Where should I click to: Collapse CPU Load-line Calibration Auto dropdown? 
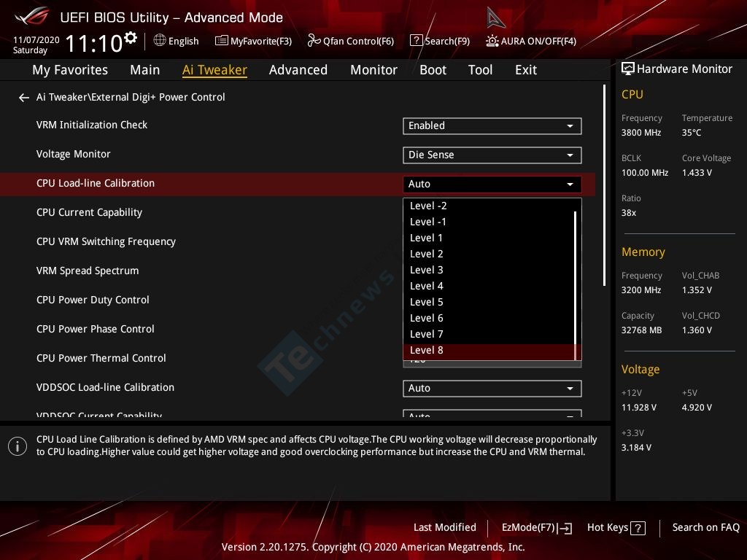point(492,184)
